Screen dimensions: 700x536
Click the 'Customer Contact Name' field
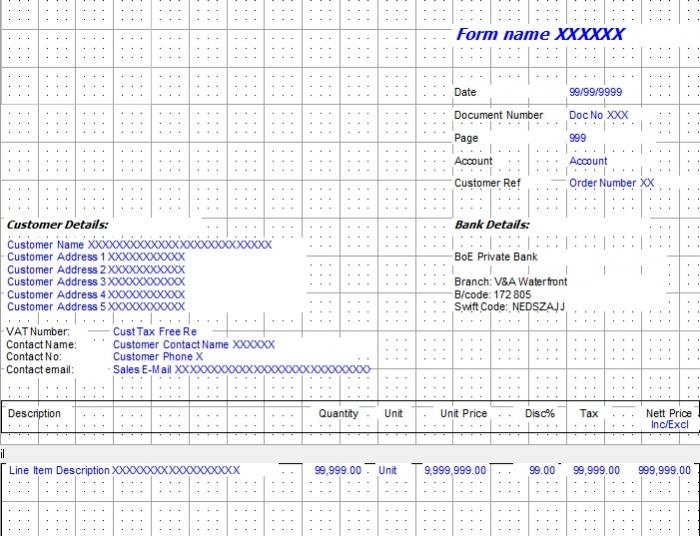click(193, 344)
